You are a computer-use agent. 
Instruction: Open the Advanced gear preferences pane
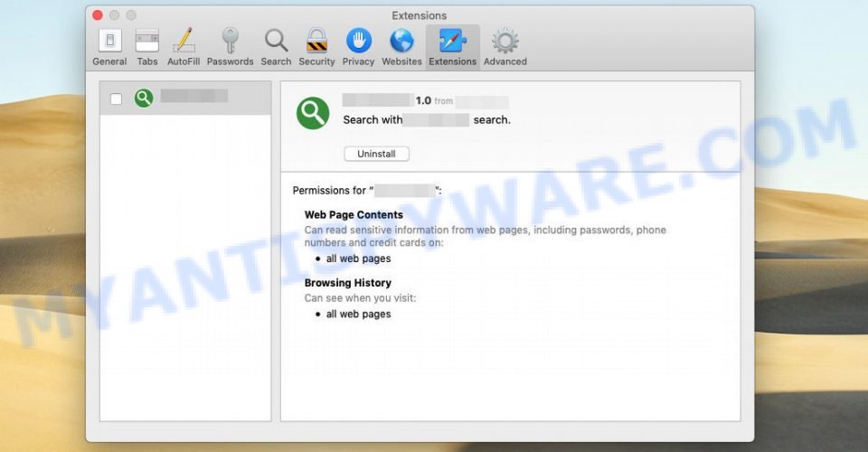tap(505, 47)
